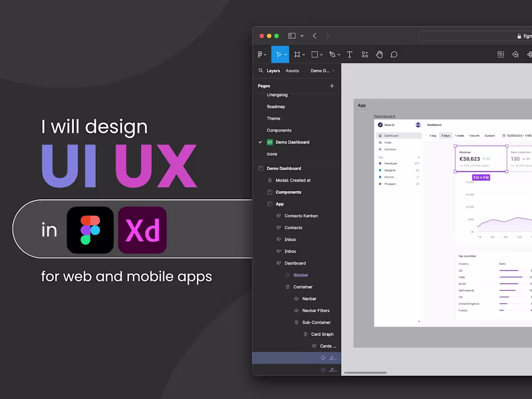Open the Icons page

click(272, 154)
